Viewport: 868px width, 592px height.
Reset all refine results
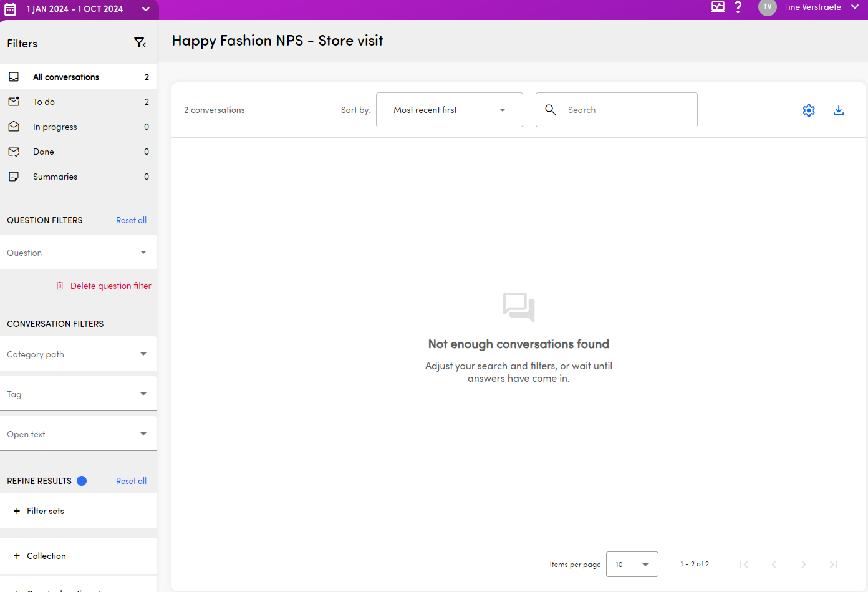(131, 481)
